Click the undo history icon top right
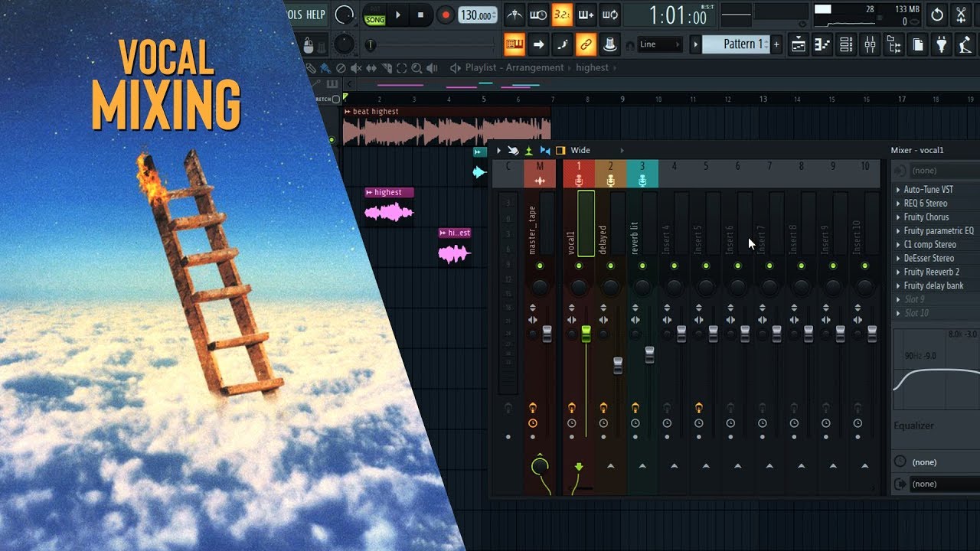The height and width of the screenshot is (551, 980). (x=937, y=15)
